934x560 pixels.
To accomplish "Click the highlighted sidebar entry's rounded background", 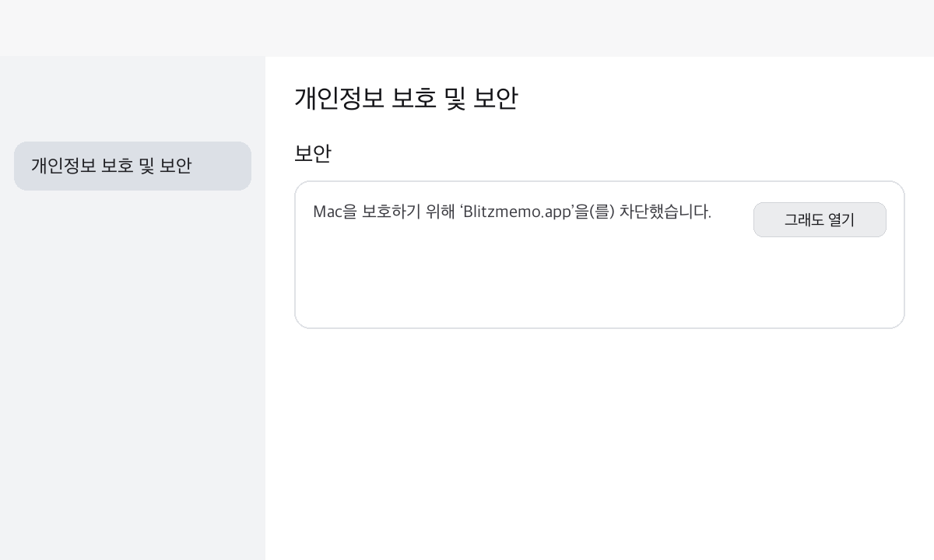I will 132,166.
